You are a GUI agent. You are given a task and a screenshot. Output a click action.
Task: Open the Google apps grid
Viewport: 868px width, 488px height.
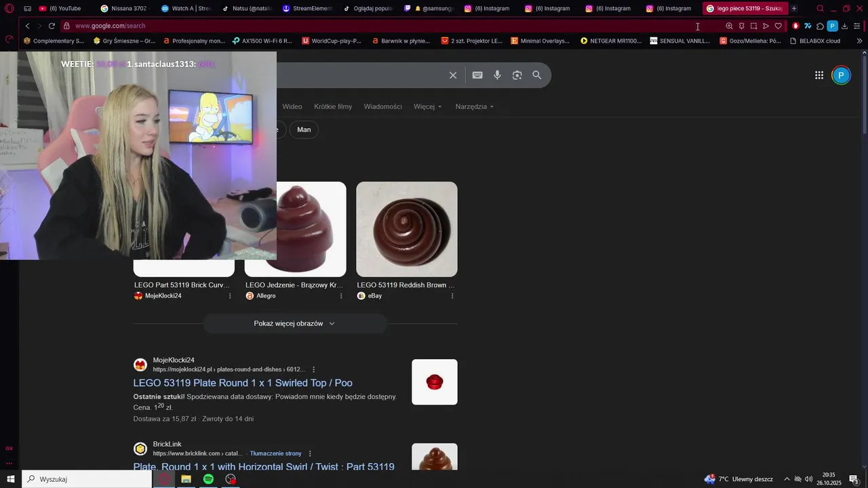(819, 75)
